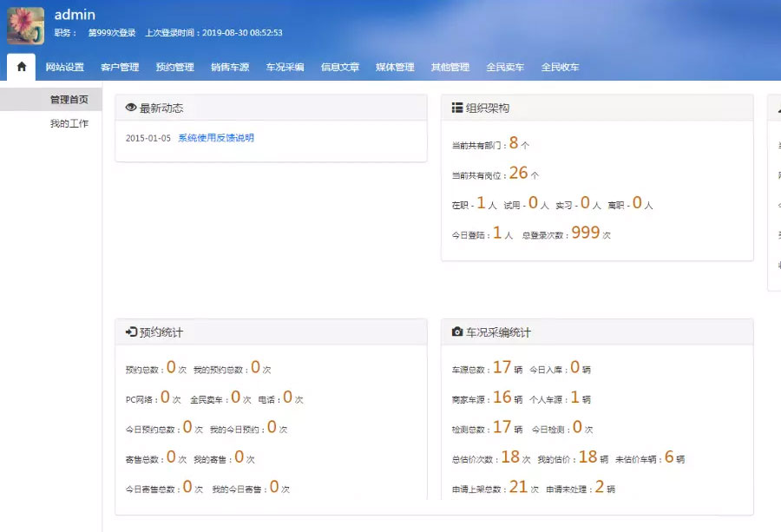Open the 网站设置 menu
The height and width of the screenshot is (532, 781).
(x=65, y=68)
